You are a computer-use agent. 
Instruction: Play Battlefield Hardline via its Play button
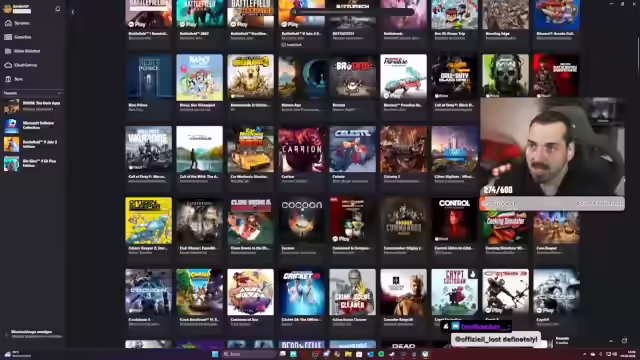click(239, 24)
